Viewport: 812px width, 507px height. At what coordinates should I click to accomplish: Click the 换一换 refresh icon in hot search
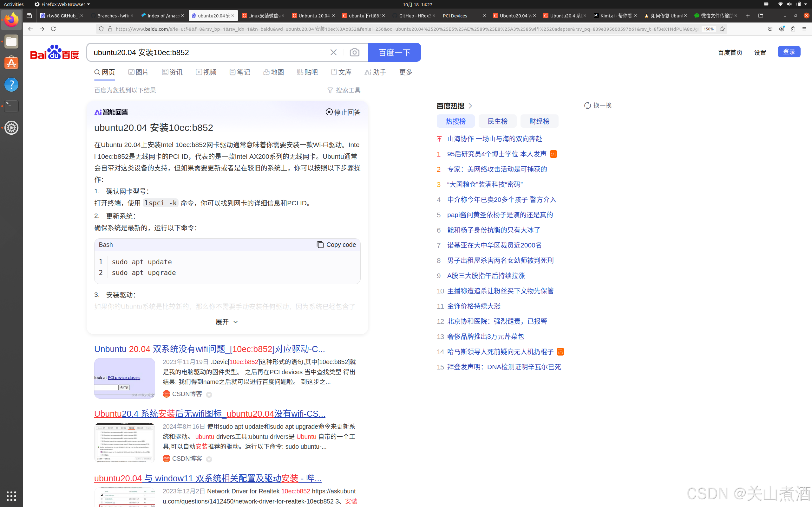click(x=587, y=106)
